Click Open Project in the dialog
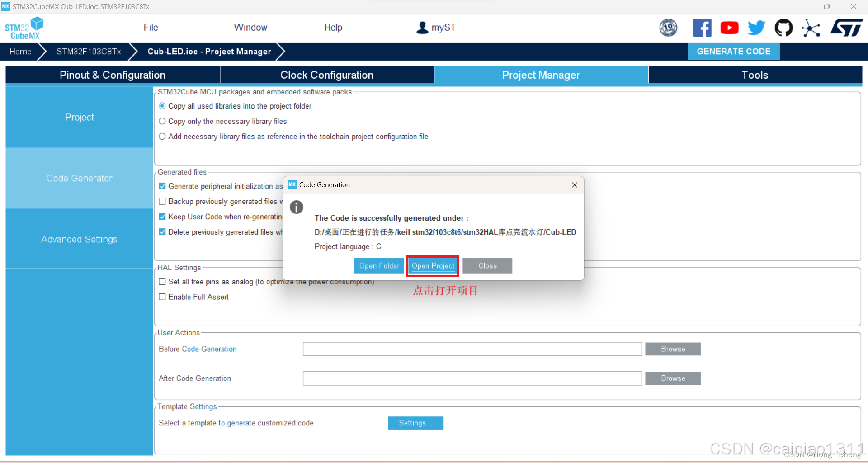Image resolution: width=868 pixels, height=463 pixels. point(433,266)
